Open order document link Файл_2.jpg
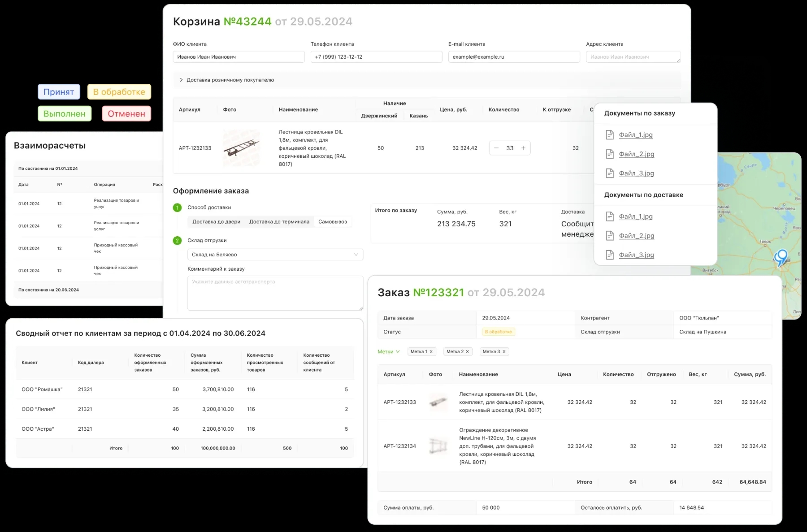 point(637,154)
